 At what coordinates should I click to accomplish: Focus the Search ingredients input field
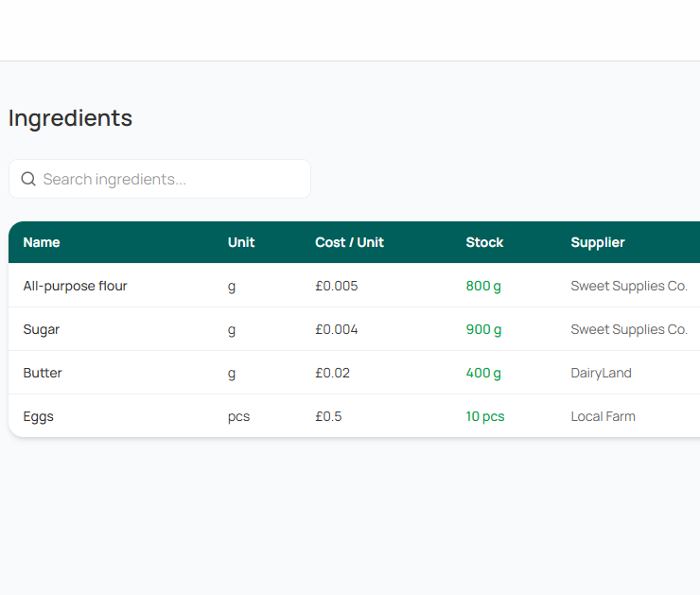[x=170, y=179]
